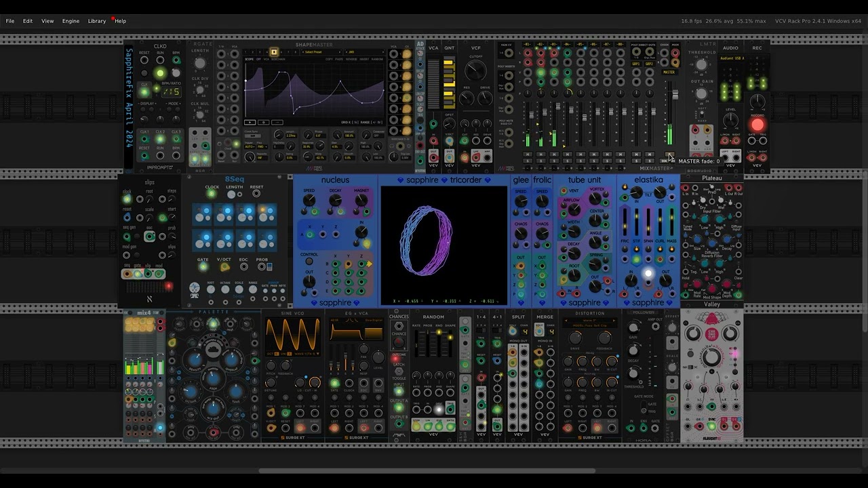868x488 pixels.
Task: Open the Help menu
Action: pyautogui.click(x=120, y=21)
